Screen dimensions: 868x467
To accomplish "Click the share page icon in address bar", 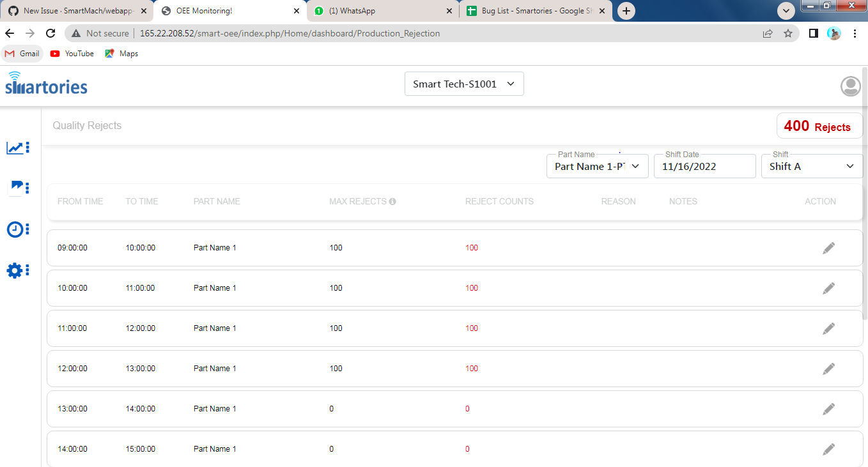I will pos(768,33).
